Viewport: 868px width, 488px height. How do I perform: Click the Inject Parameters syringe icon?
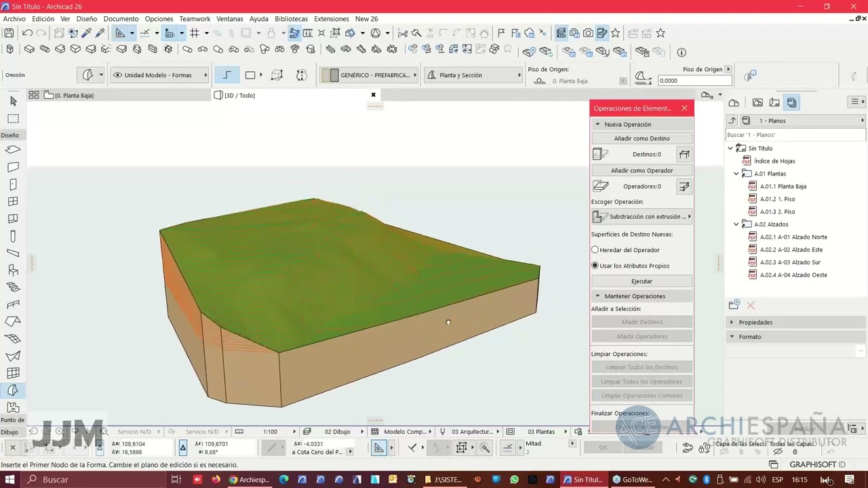[100, 33]
